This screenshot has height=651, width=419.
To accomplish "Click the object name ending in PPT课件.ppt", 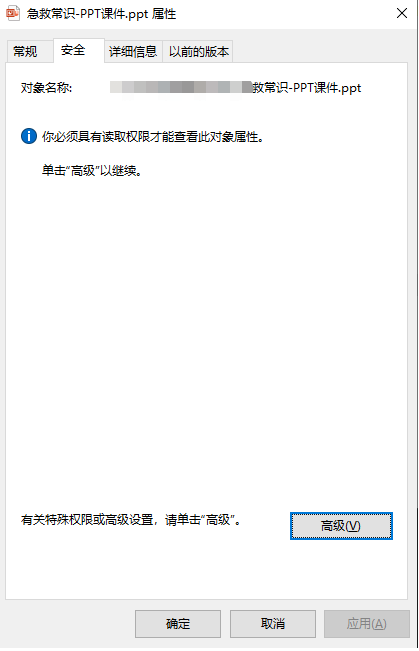I will coord(235,88).
